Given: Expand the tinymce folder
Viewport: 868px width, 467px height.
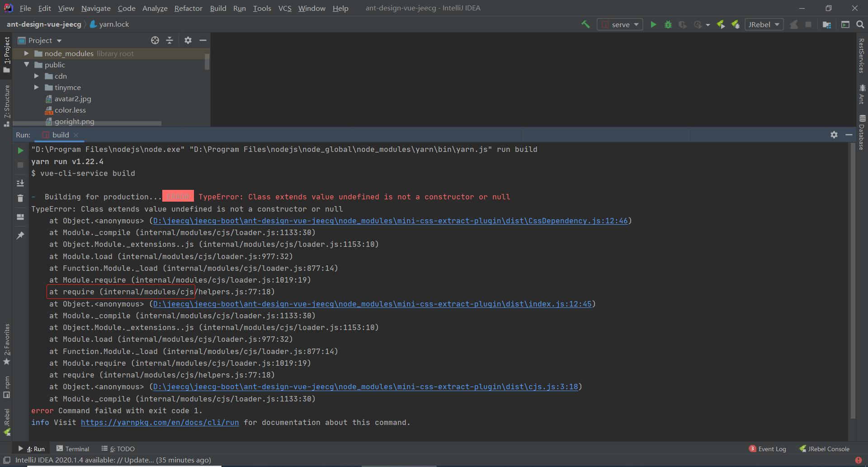Looking at the screenshot, I should pos(37,87).
